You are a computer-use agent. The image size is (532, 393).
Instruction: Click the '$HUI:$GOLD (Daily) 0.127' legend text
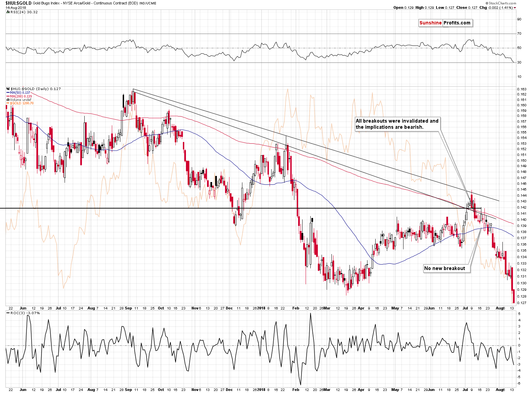[36, 89]
